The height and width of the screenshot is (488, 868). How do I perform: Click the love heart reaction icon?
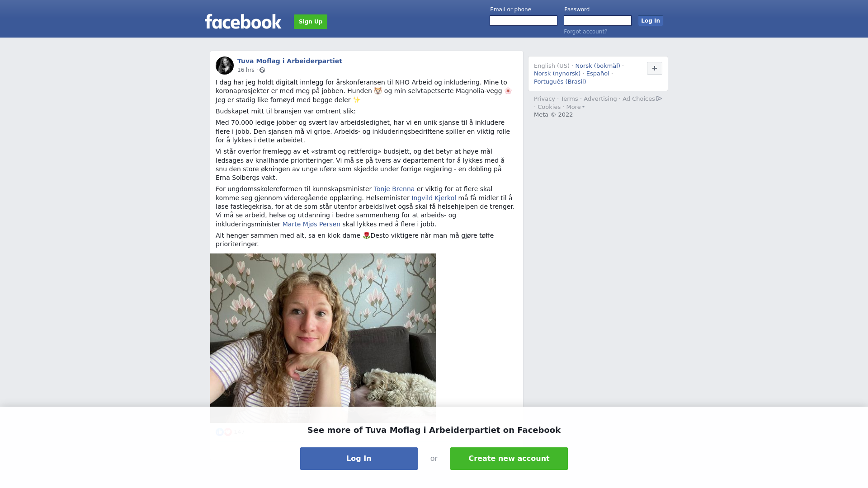pyautogui.click(x=228, y=432)
